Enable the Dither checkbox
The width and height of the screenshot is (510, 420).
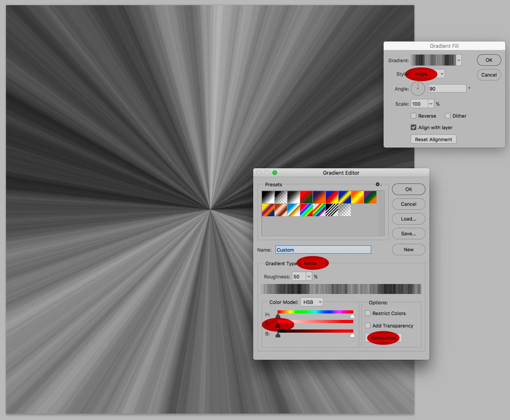448,116
